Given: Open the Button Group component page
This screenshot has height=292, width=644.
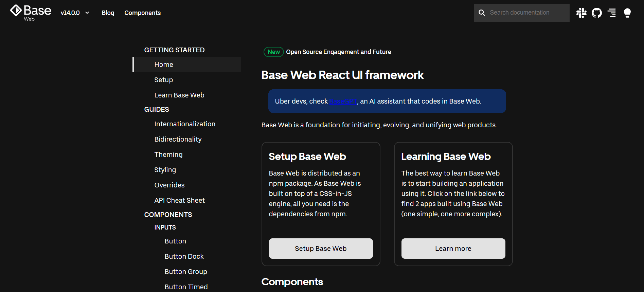Looking at the screenshot, I should [186, 272].
